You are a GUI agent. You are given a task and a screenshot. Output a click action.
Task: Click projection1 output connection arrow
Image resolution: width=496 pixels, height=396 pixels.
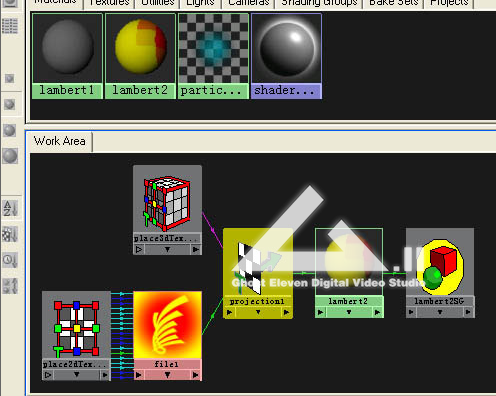point(287,312)
